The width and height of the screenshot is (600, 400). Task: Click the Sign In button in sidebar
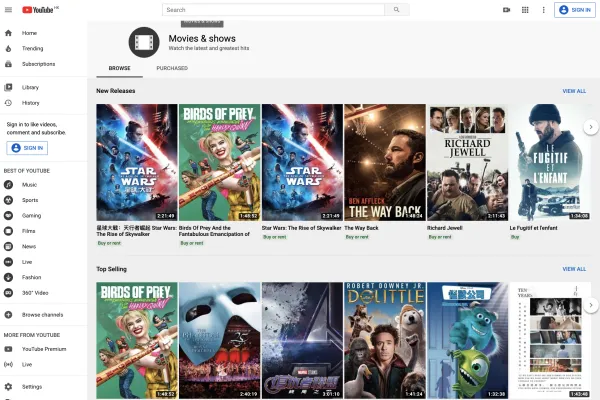[x=27, y=148]
